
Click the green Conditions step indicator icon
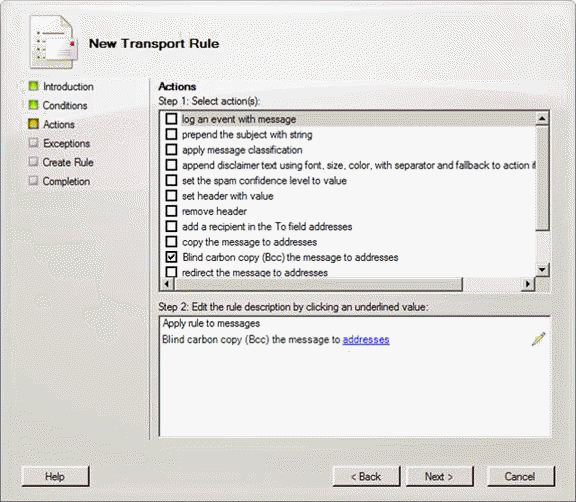(x=33, y=105)
